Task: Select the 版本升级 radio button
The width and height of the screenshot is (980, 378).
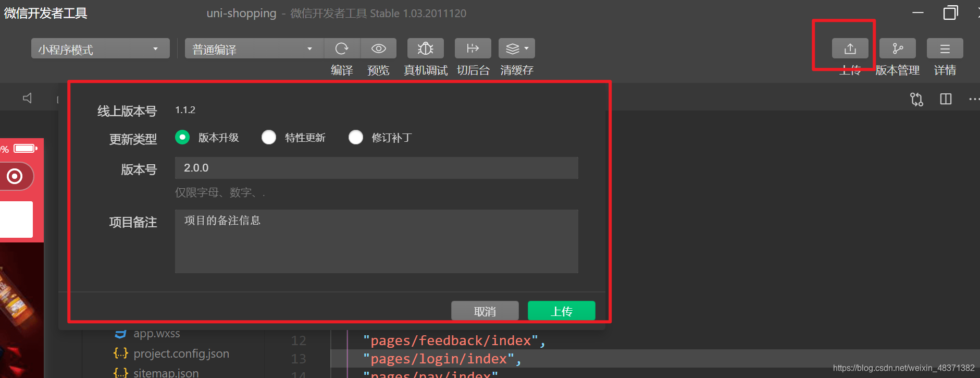Action: (x=182, y=137)
